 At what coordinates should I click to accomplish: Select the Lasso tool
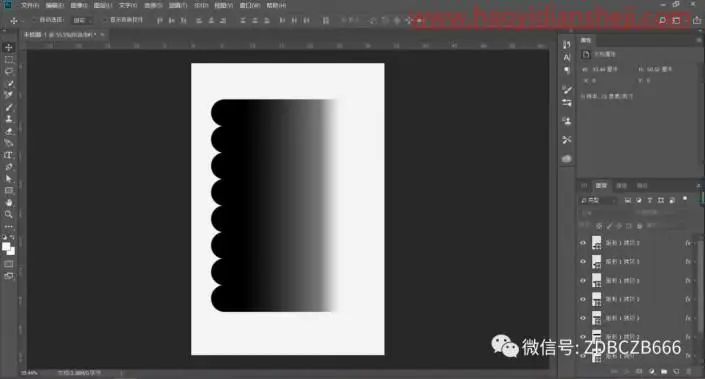9,71
